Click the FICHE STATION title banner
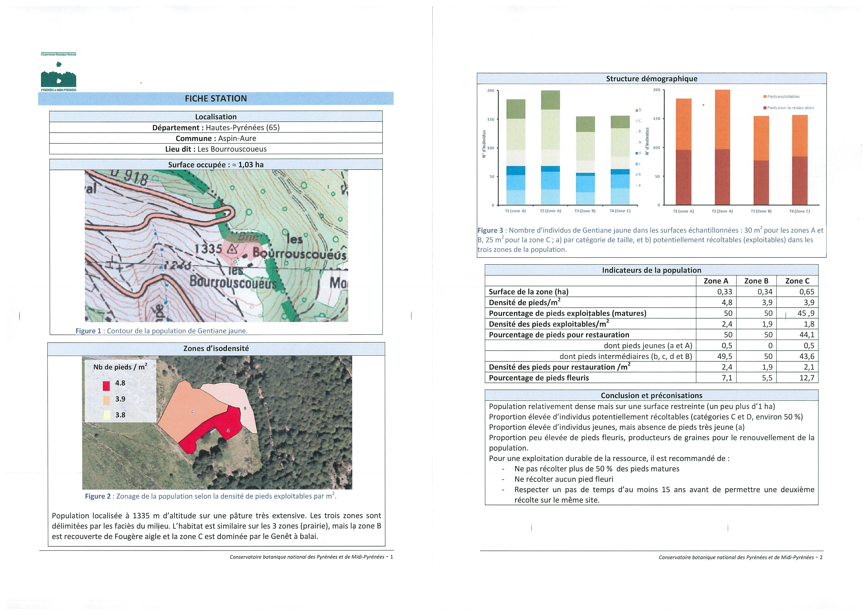 pos(216,99)
